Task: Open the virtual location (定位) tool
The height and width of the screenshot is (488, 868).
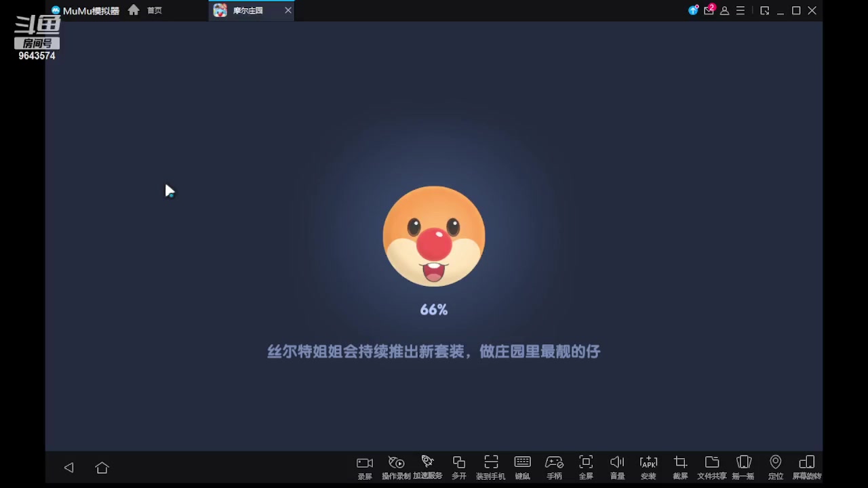Action: (x=775, y=466)
